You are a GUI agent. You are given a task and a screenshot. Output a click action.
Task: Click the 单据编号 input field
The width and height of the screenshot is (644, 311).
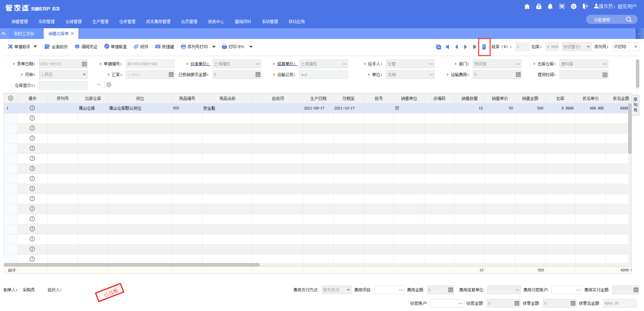tap(150, 64)
